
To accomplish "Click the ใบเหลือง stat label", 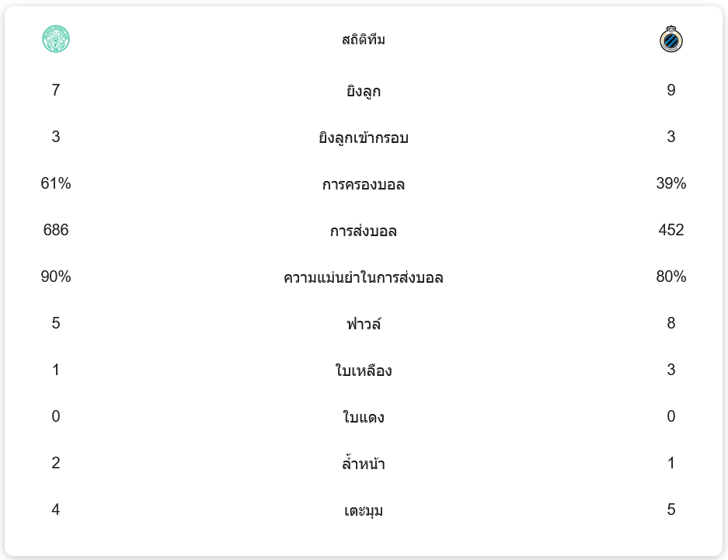I will click(x=364, y=370).
